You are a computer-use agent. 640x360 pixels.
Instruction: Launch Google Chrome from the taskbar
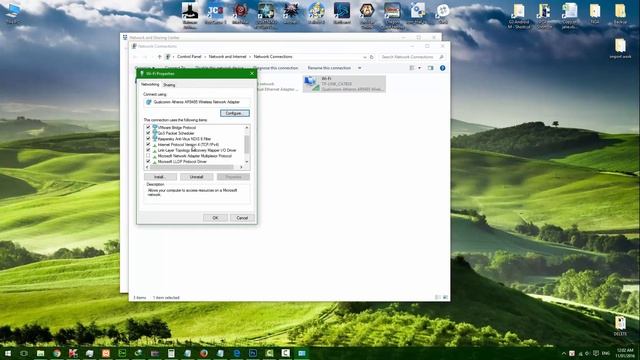pyautogui.click(x=57, y=353)
